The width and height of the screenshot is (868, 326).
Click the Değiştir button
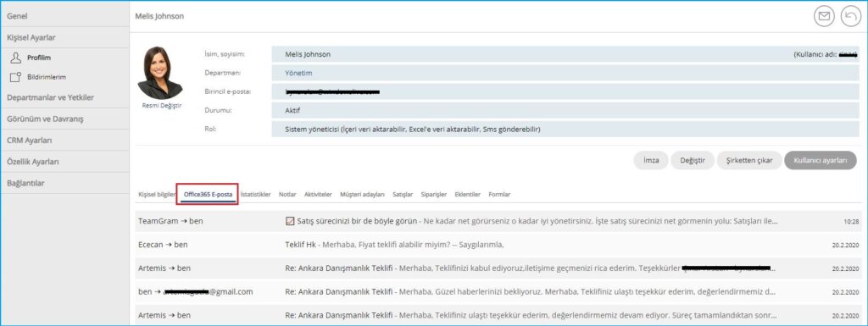693,160
